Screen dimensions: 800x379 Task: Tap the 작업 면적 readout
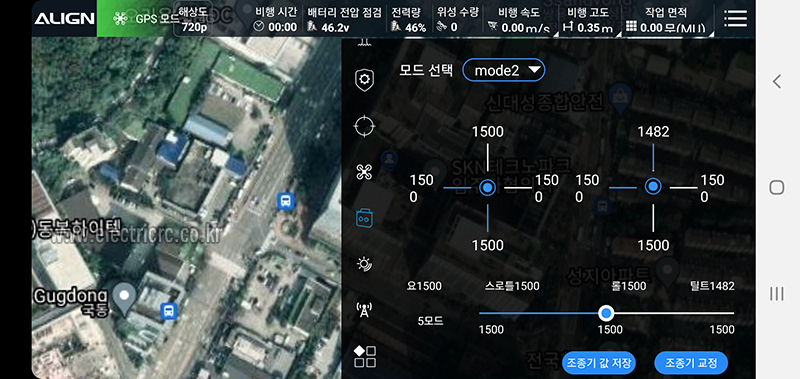tap(665, 19)
